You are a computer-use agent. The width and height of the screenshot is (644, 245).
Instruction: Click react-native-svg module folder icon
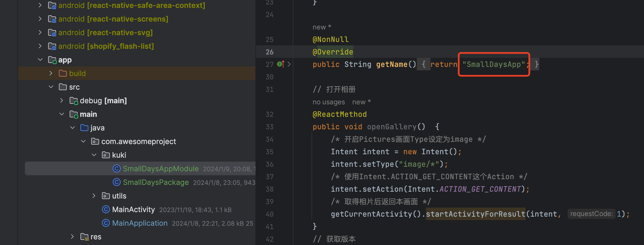pos(52,33)
